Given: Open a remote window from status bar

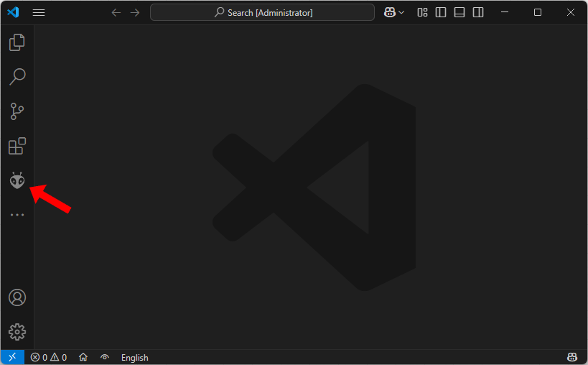Looking at the screenshot, I should [x=12, y=357].
